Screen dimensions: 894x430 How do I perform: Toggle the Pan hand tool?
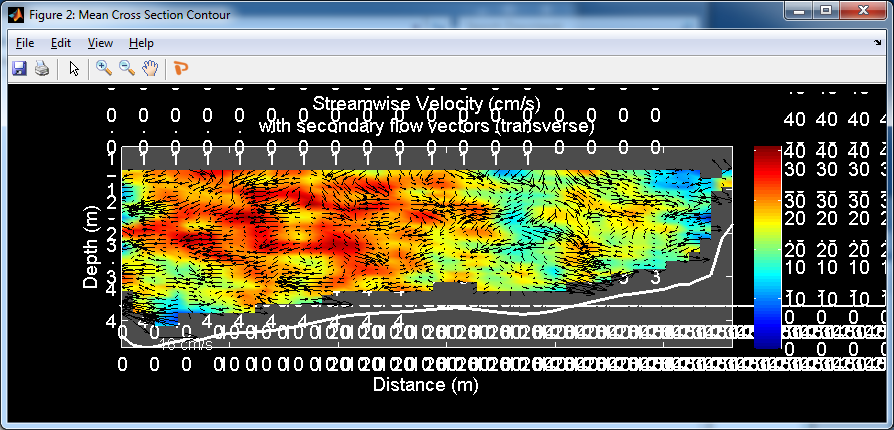[150, 68]
